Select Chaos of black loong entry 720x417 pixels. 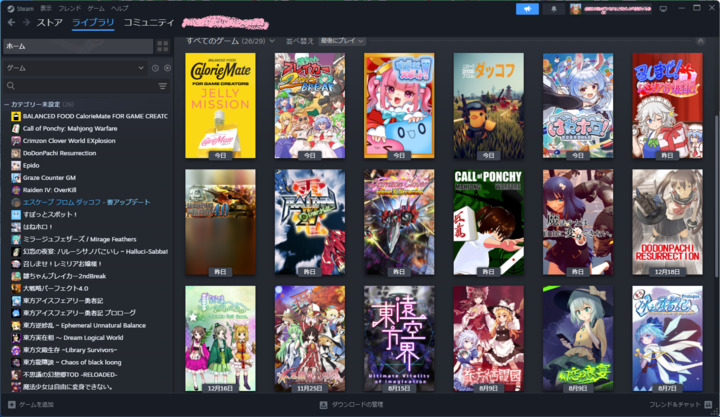pos(67,362)
